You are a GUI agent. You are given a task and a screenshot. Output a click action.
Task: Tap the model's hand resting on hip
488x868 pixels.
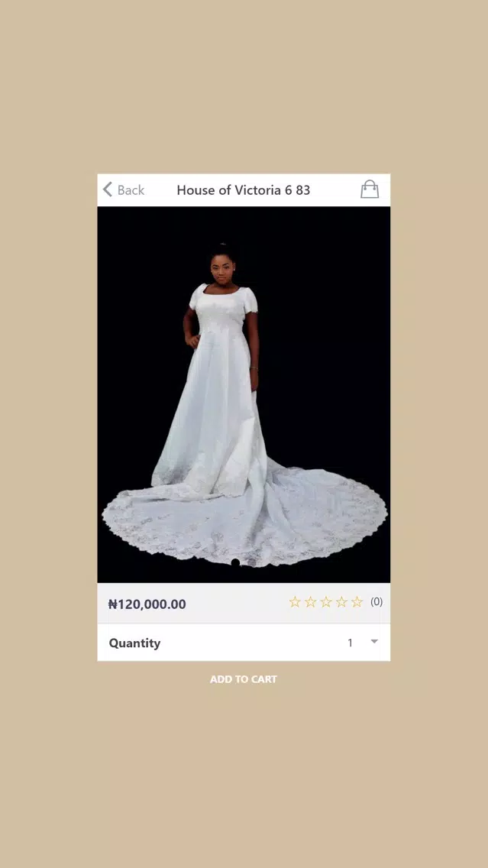click(x=192, y=341)
